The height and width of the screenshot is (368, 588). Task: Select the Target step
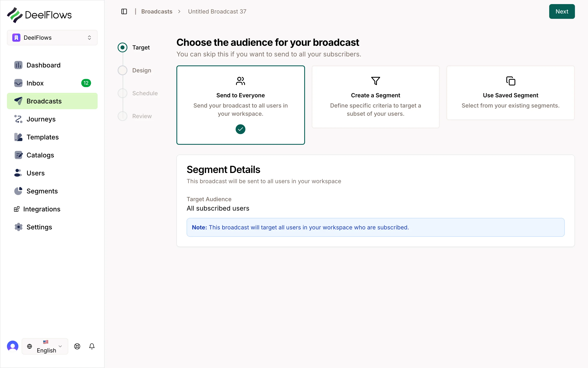click(134, 47)
